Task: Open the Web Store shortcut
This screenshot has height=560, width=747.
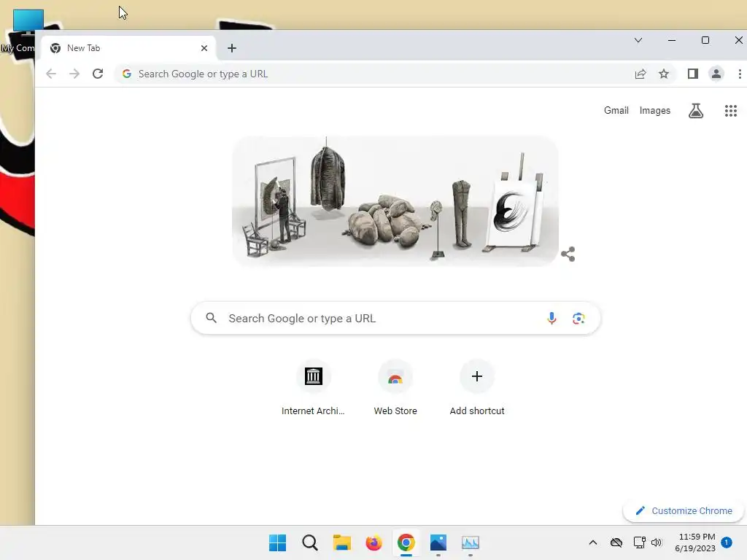Action: click(395, 389)
